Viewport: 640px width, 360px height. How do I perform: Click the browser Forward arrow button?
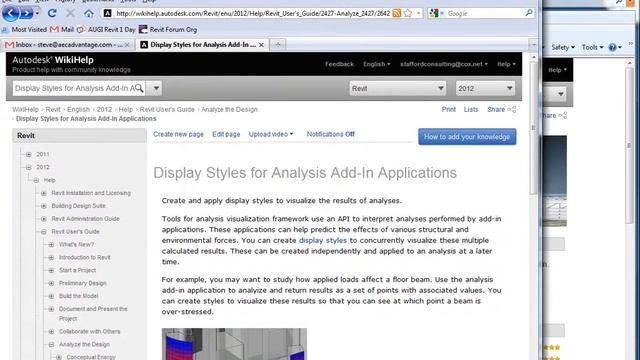pos(27,13)
